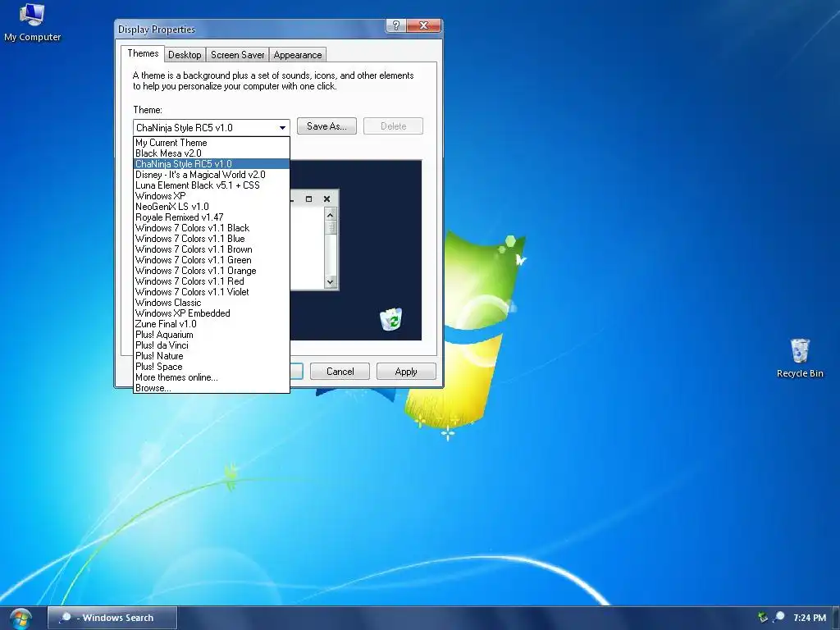Viewport: 840px width, 630px height.
Task: Switch to the Appearance tab
Action: coord(297,55)
